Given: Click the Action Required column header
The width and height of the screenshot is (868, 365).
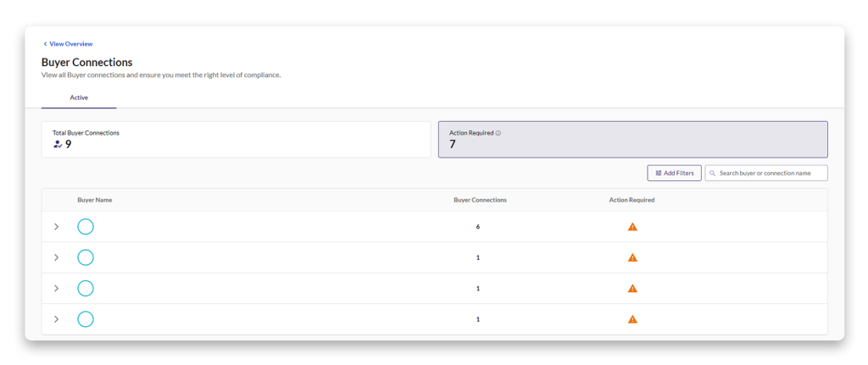Looking at the screenshot, I should point(632,200).
